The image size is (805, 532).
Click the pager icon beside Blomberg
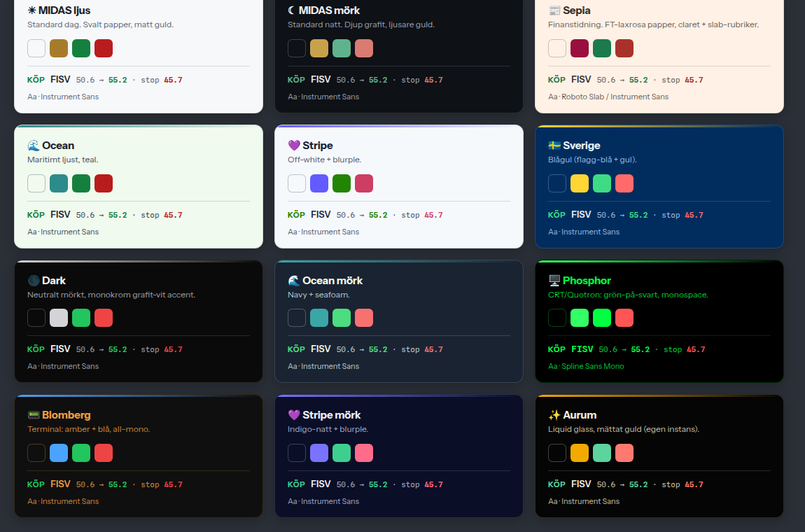(x=34, y=415)
